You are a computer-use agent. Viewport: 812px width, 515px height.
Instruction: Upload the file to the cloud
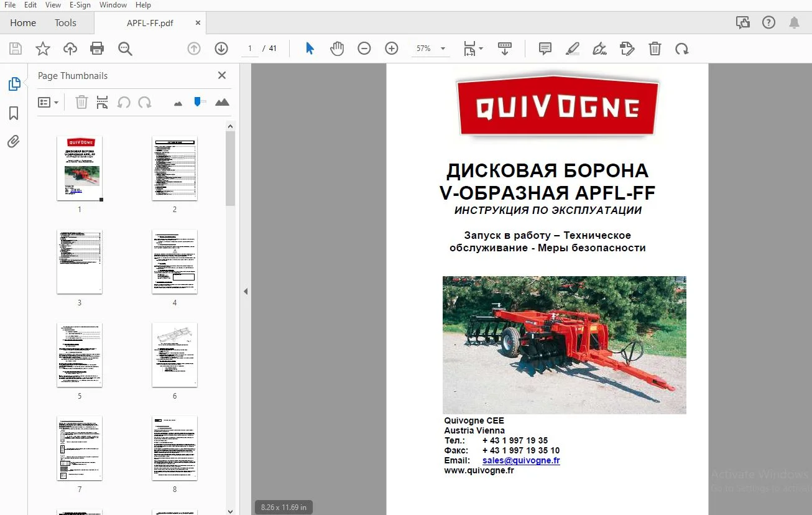70,49
